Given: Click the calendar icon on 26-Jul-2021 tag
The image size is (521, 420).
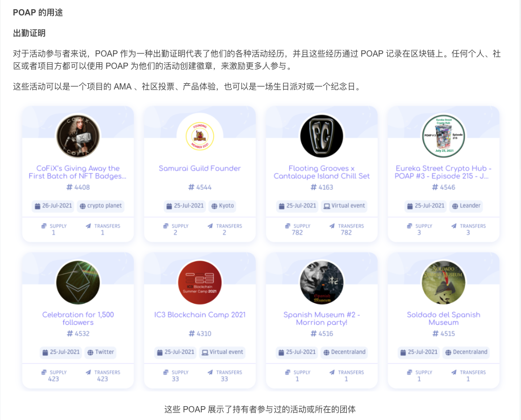Looking at the screenshot, I should (38, 206).
